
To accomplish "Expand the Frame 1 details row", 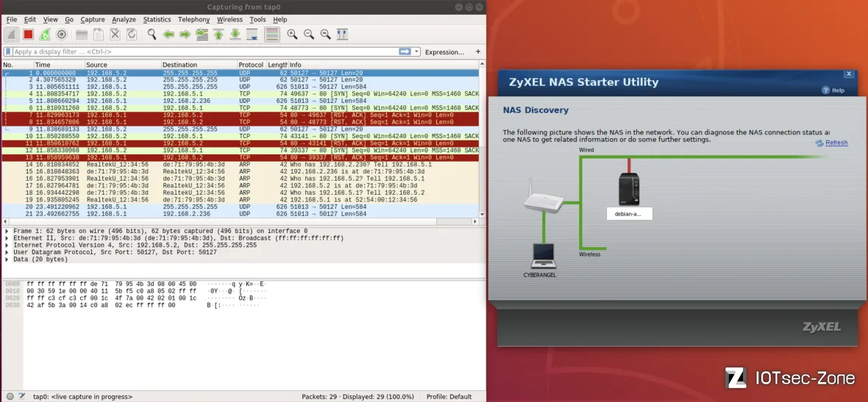I will click(6, 231).
